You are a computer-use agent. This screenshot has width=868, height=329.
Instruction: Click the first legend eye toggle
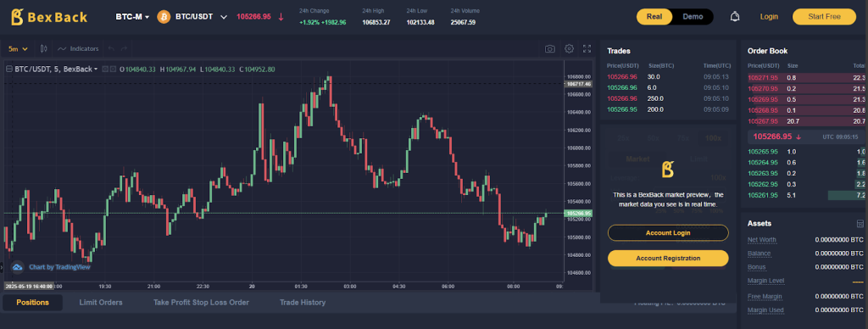point(106,70)
